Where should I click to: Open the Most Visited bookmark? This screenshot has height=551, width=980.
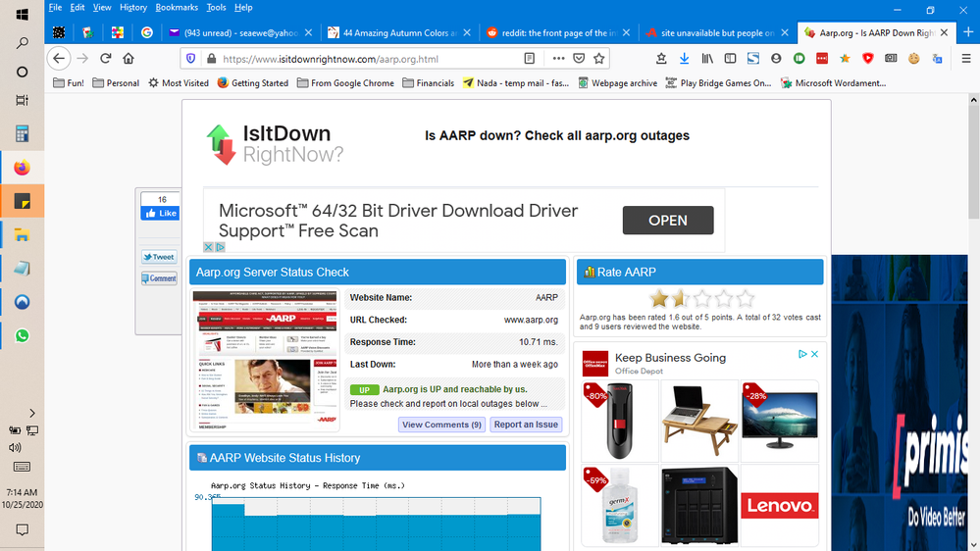click(x=179, y=83)
